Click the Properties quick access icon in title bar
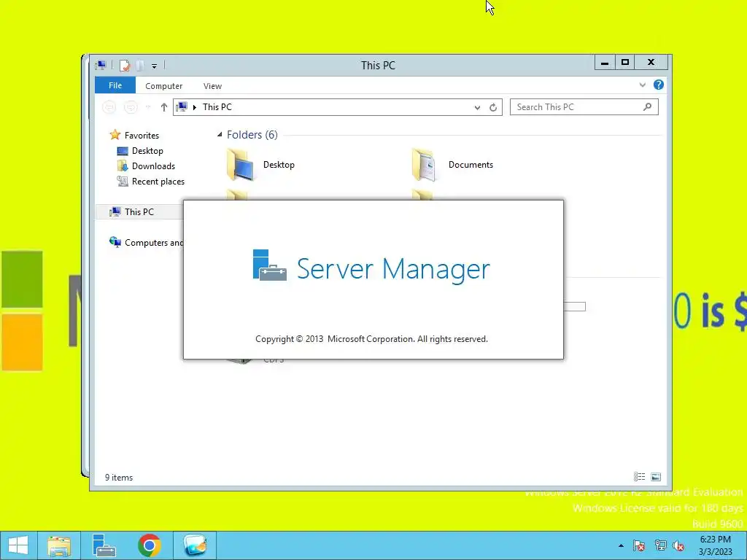Screen dimensions: 747x560 pyautogui.click(x=125, y=66)
